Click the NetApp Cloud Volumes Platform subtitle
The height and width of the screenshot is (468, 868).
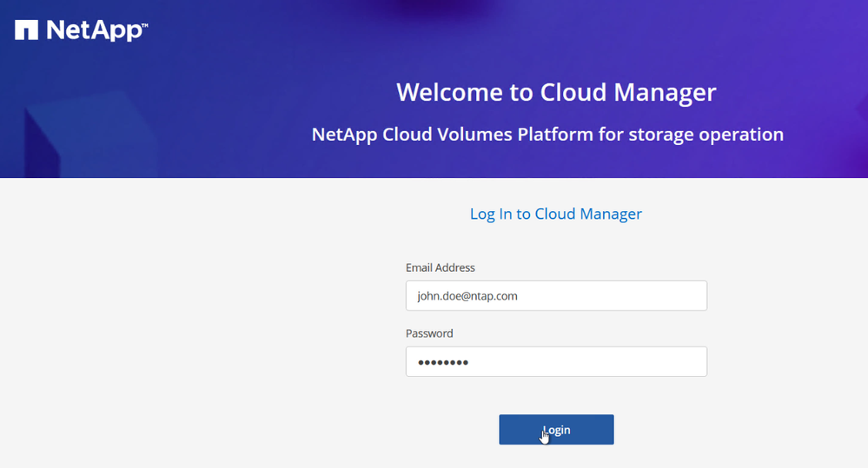(x=547, y=135)
